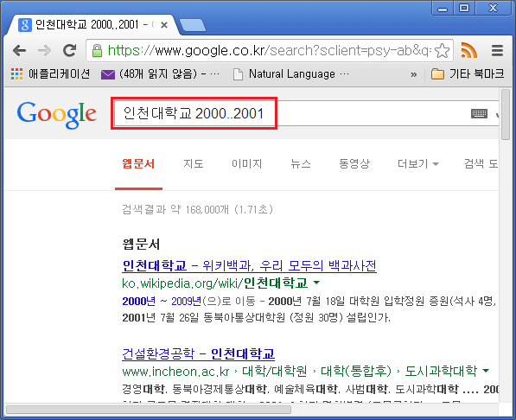516x420 pixels.
Task: Follow the 2000년 ~ 2009년 jump link
Action: pos(162,301)
